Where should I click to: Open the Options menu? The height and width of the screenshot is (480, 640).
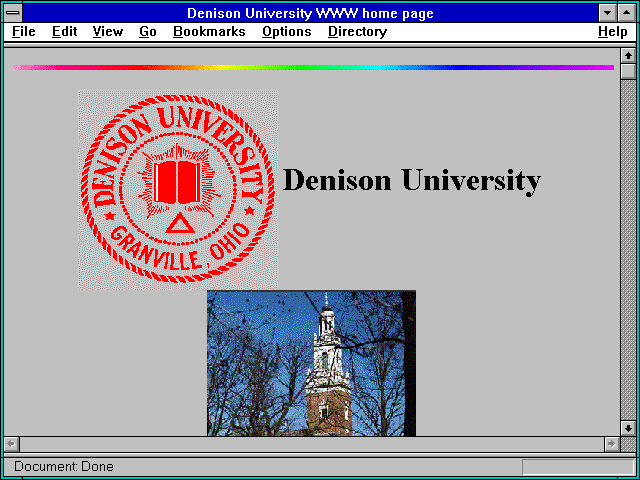[x=287, y=32]
